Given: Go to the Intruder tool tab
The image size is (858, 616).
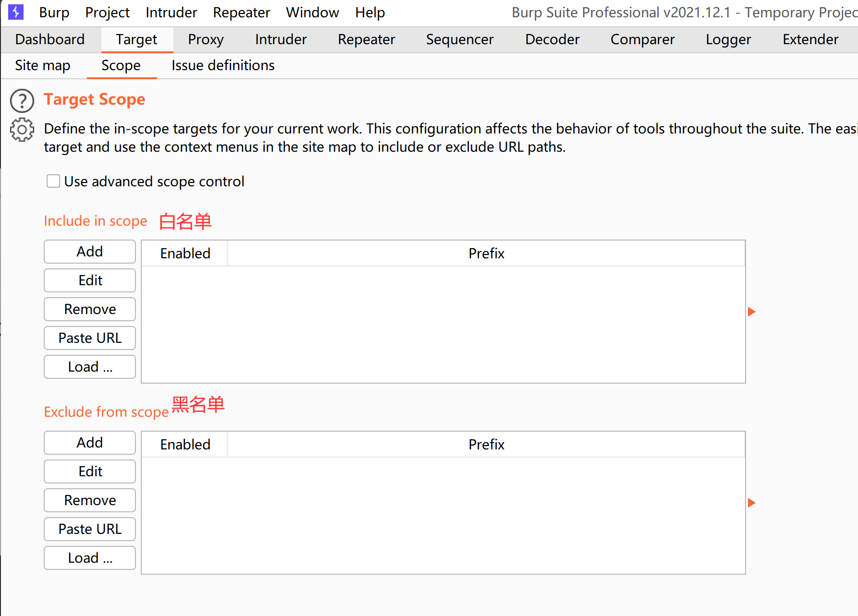Looking at the screenshot, I should [281, 39].
